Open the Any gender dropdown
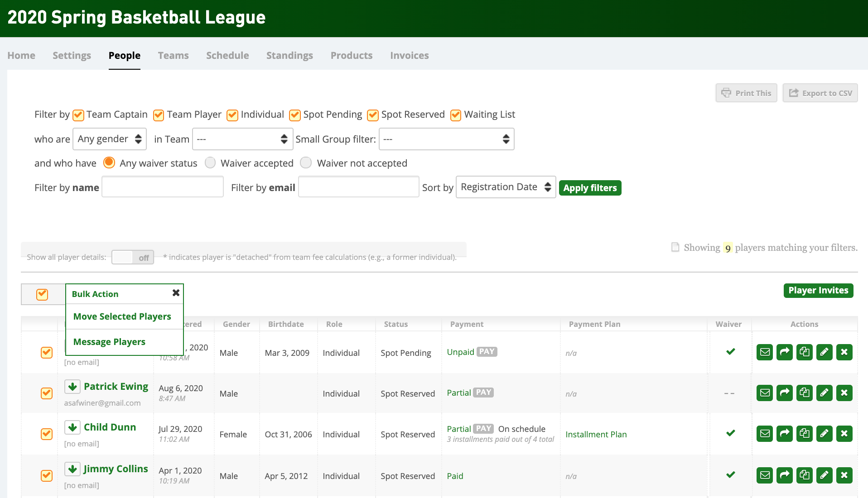This screenshot has height=498, width=868. point(110,139)
